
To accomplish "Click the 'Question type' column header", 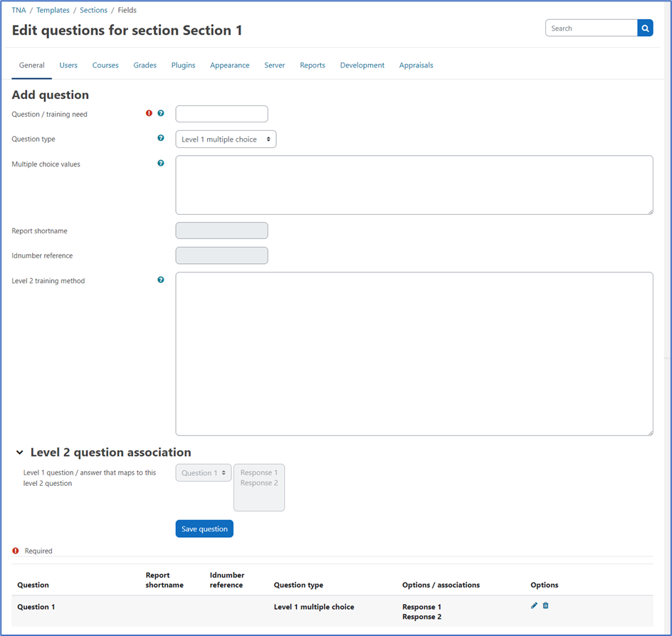I will tap(298, 585).
